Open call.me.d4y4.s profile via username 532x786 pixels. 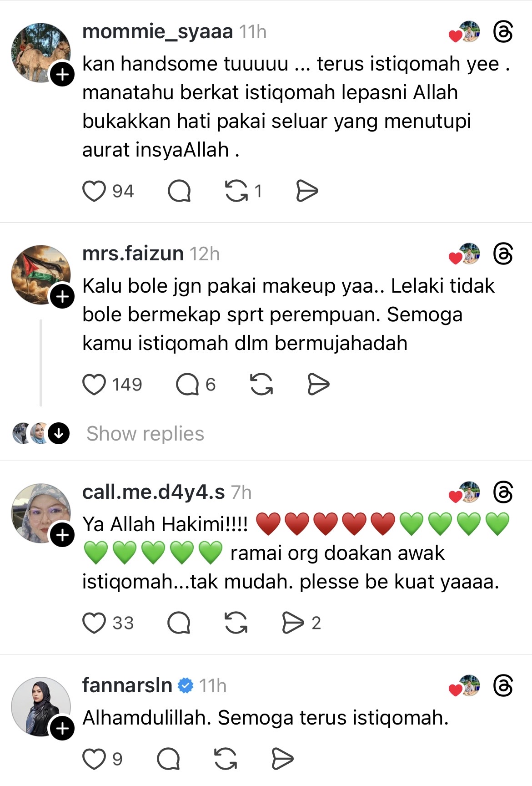(x=153, y=492)
